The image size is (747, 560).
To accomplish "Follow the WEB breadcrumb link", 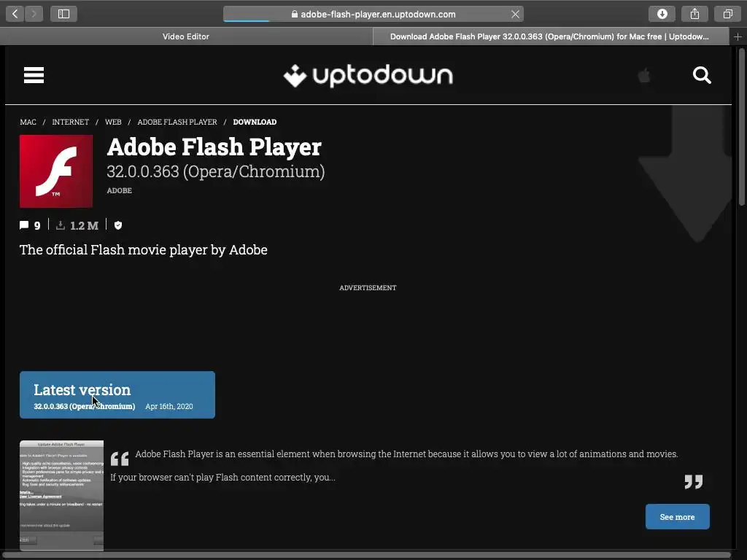I will point(113,122).
